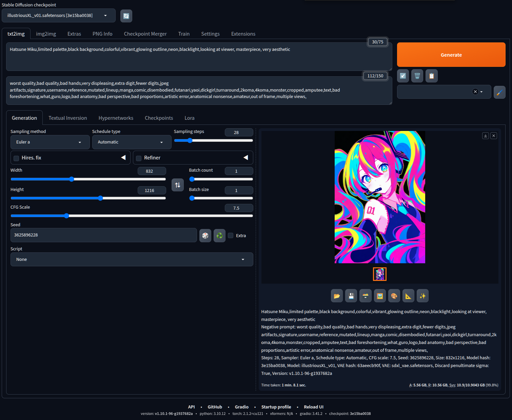Enable the Refiner checkbox
This screenshot has width=512, height=420.
pyautogui.click(x=139, y=158)
